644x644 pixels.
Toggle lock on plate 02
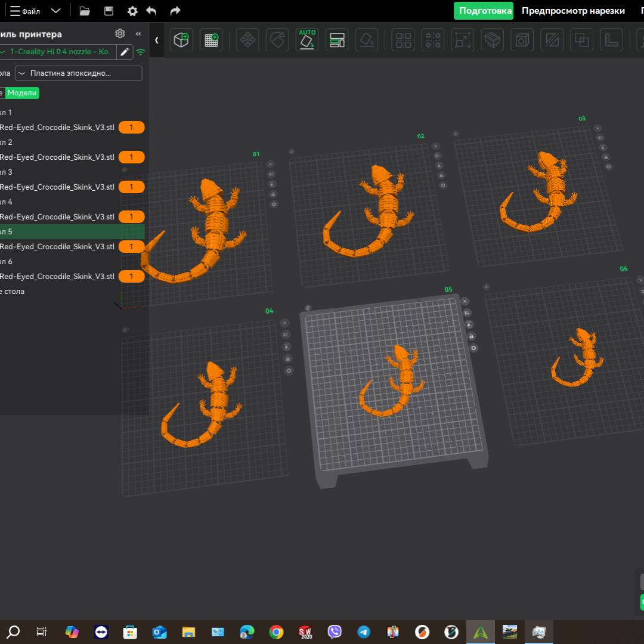pos(441,175)
